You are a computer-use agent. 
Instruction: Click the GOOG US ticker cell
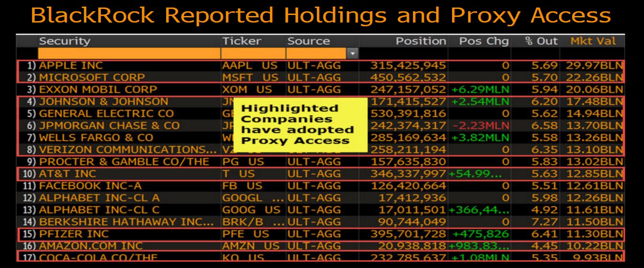[251, 210]
